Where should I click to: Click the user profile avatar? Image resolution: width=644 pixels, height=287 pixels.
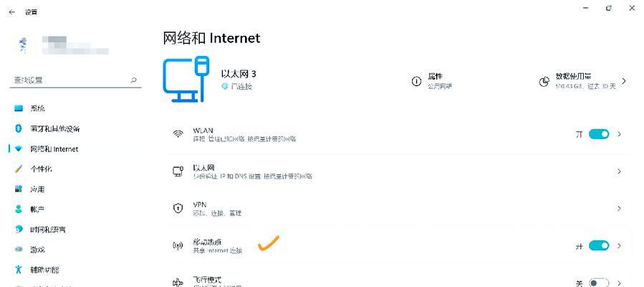coord(24,44)
